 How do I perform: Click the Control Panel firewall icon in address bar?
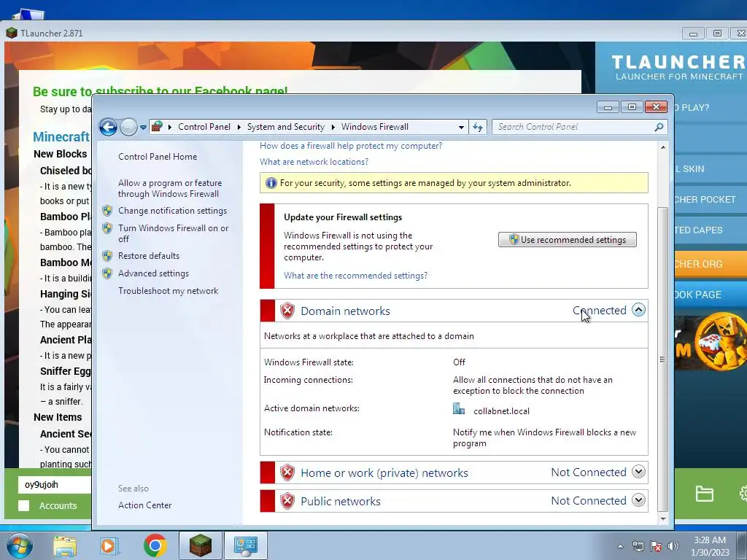tap(157, 126)
